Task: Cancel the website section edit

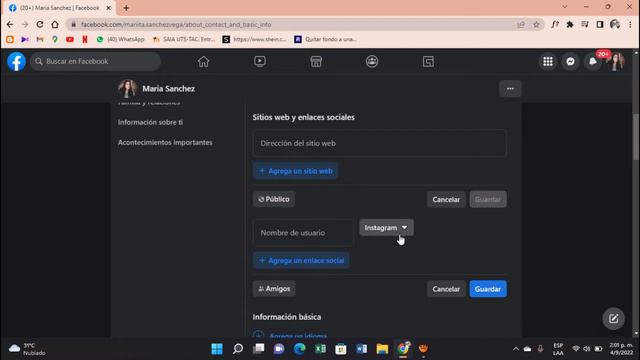Action: [446, 200]
